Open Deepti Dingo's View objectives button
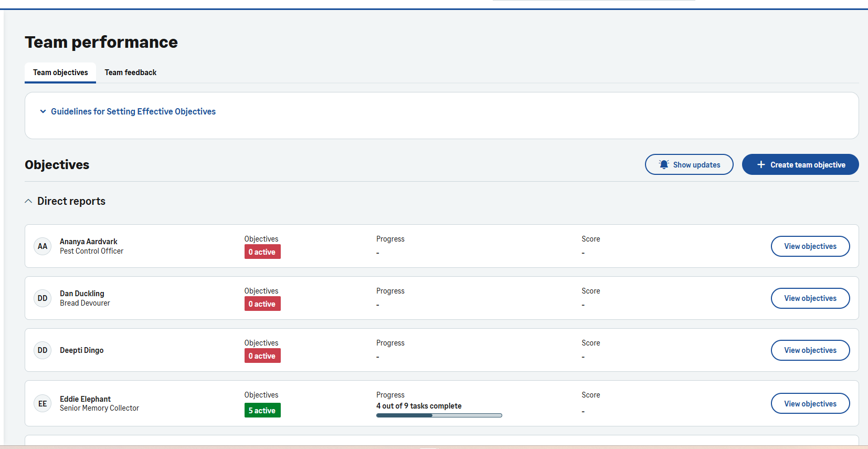The image size is (868, 449). 810,350
